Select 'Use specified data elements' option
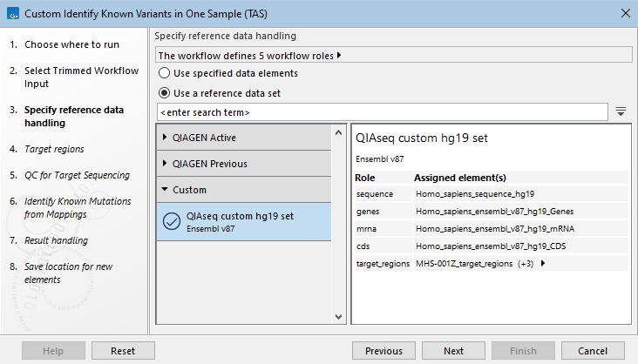The image size is (638, 364). coord(164,74)
